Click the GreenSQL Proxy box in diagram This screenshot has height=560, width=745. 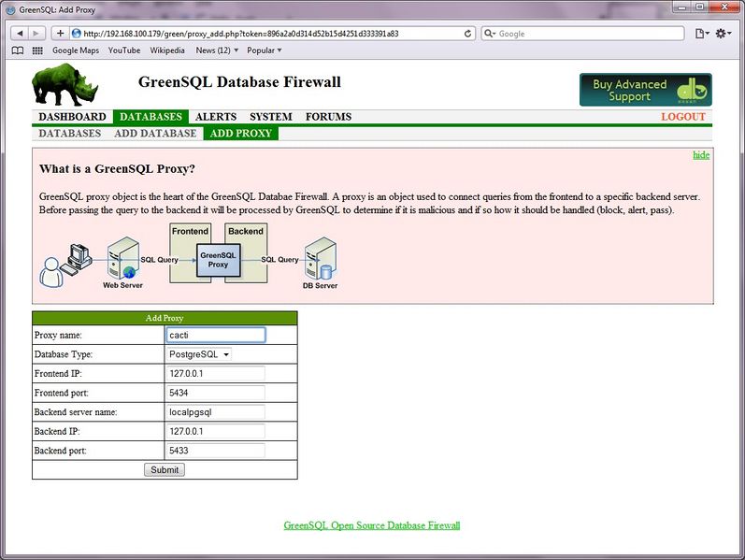[218, 260]
